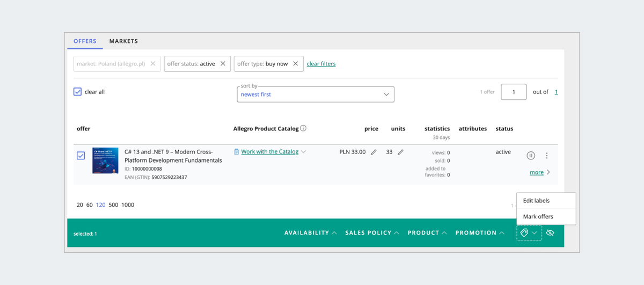644x285 pixels.
Task: Remove the offer type buy now filter
Action: [x=295, y=64]
